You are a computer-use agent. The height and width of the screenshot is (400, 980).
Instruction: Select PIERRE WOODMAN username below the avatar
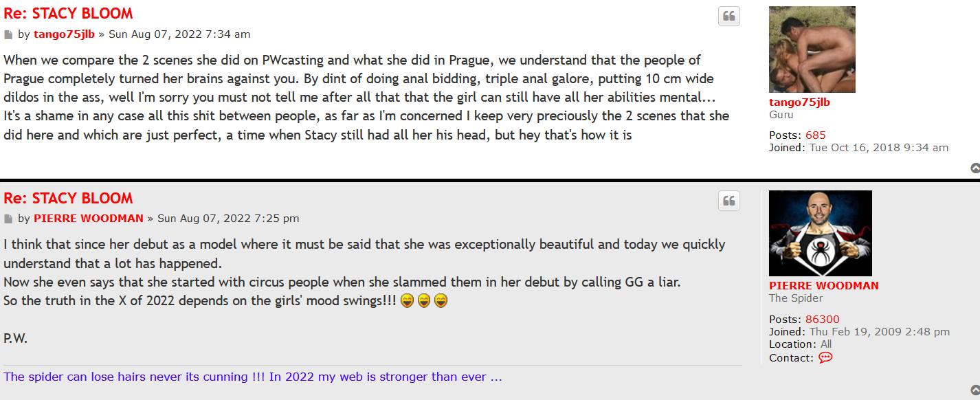point(823,286)
